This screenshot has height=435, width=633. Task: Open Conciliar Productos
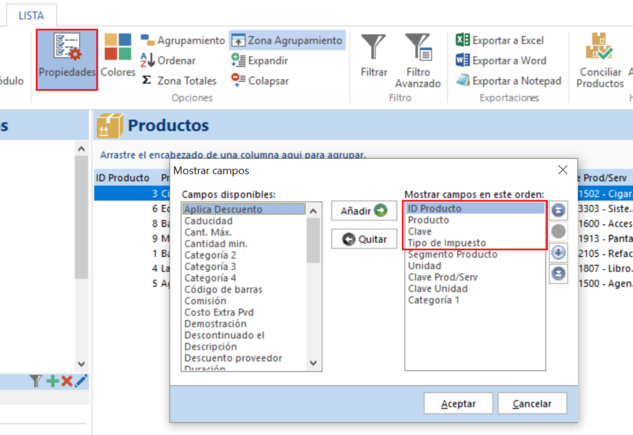coord(600,61)
